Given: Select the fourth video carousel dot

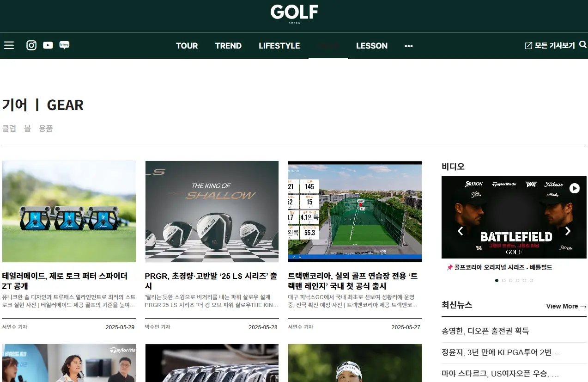Looking at the screenshot, I should pos(518,280).
